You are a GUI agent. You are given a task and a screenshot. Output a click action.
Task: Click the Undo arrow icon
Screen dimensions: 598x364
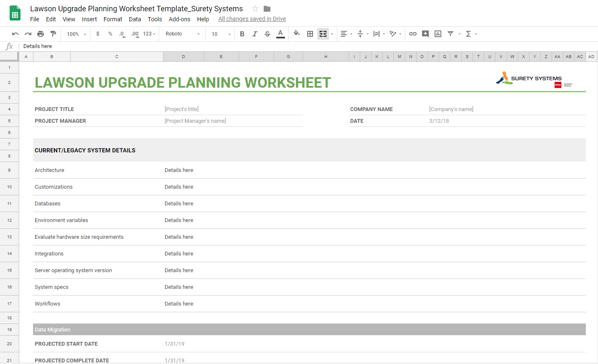(x=15, y=34)
